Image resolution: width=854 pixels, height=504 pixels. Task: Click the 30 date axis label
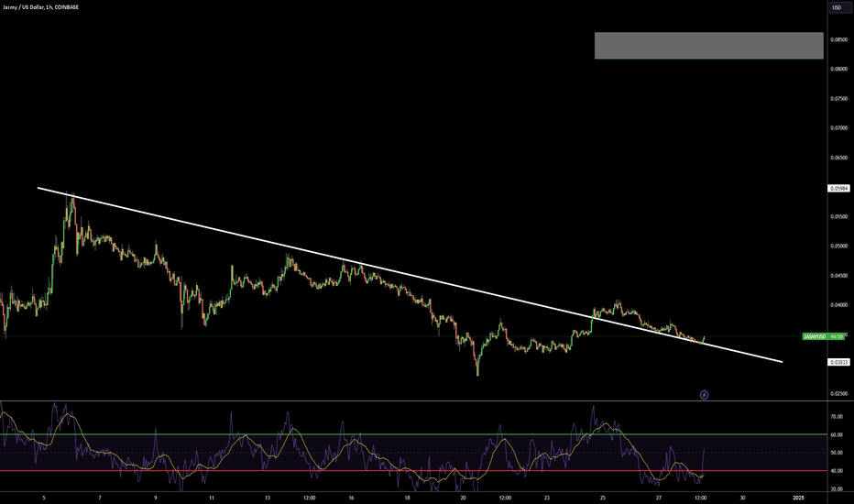pos(742,498)
